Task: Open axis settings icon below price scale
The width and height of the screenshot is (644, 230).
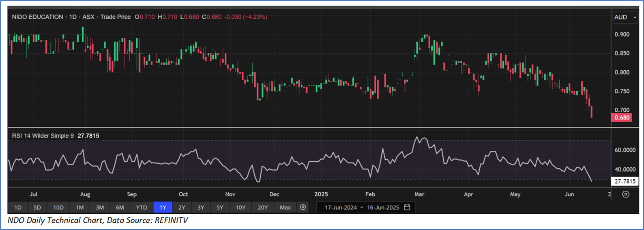Action: click(625, 194)
